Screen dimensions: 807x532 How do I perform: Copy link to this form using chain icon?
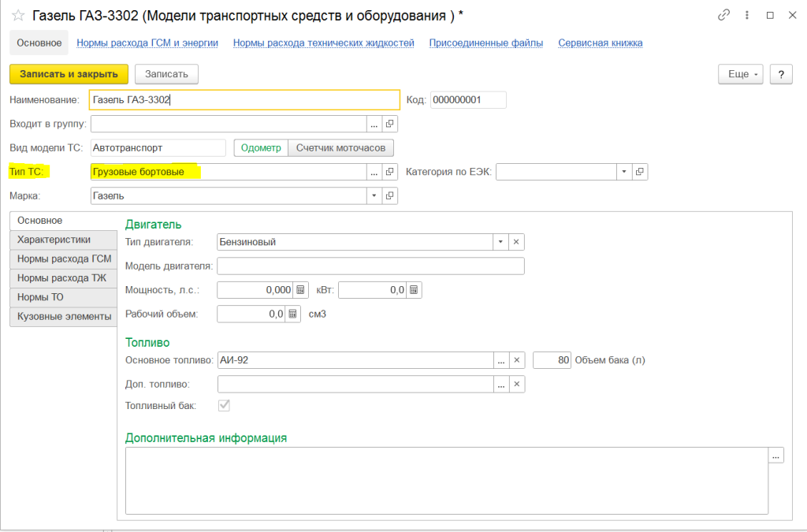723,15
